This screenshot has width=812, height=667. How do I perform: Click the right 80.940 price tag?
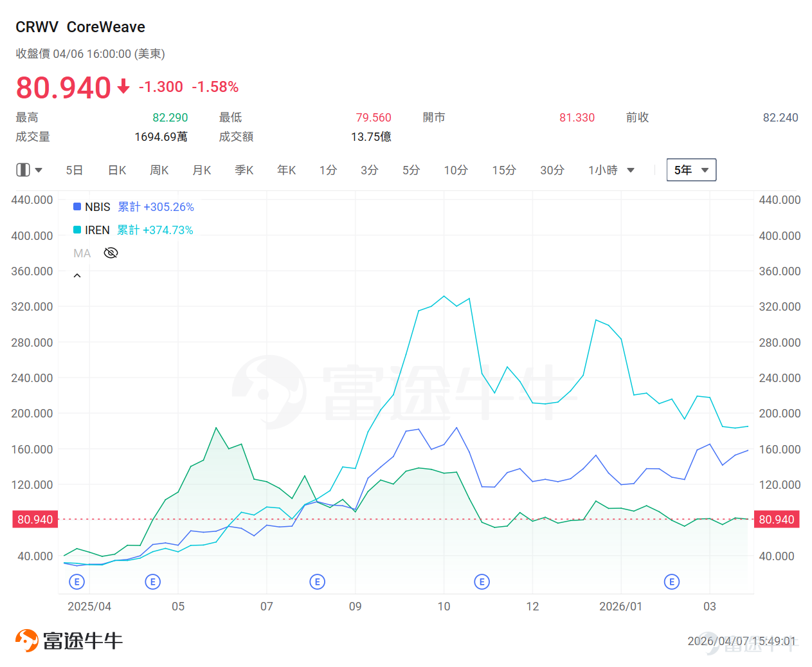[x=777, y=520]
